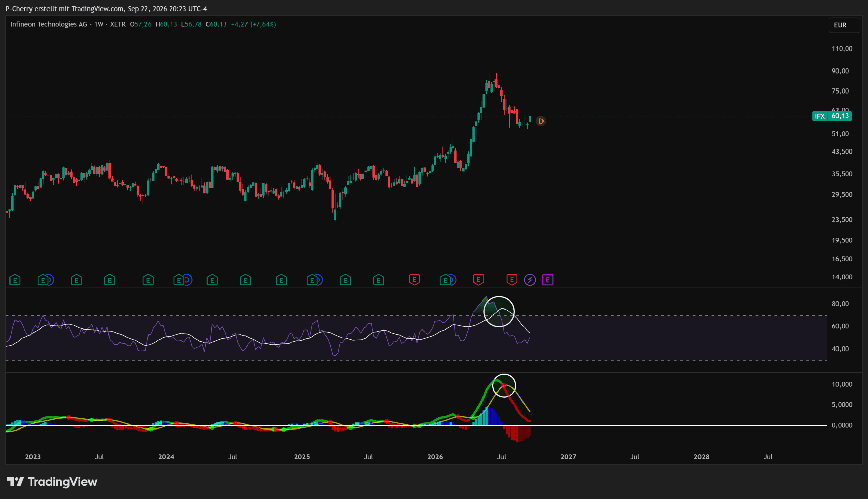Select the white circle on RSI pane
This screenshot has height=499, width=868.
click(499, 312)
